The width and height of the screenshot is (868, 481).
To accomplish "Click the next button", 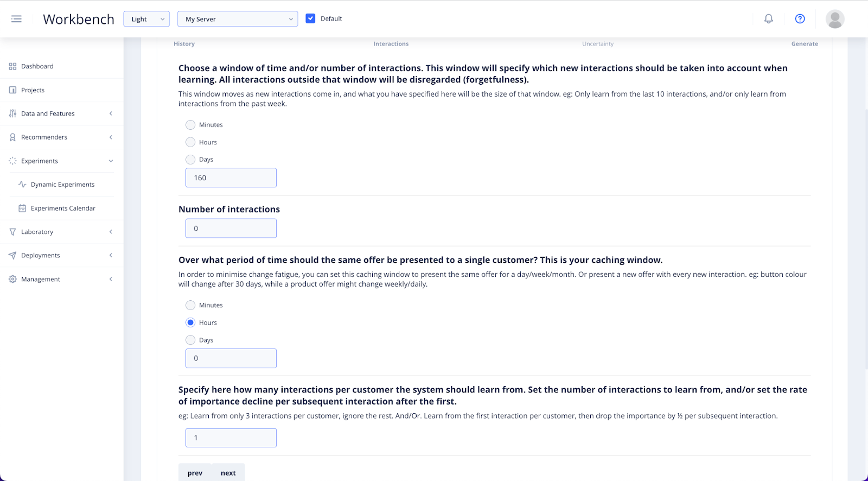I will click(x=228, y=473).
